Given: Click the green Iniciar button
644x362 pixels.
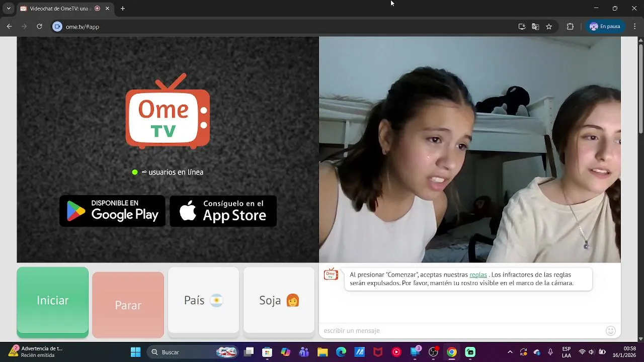Looking at the screenshot, I should pyautogui.click(x=52, y=300).
